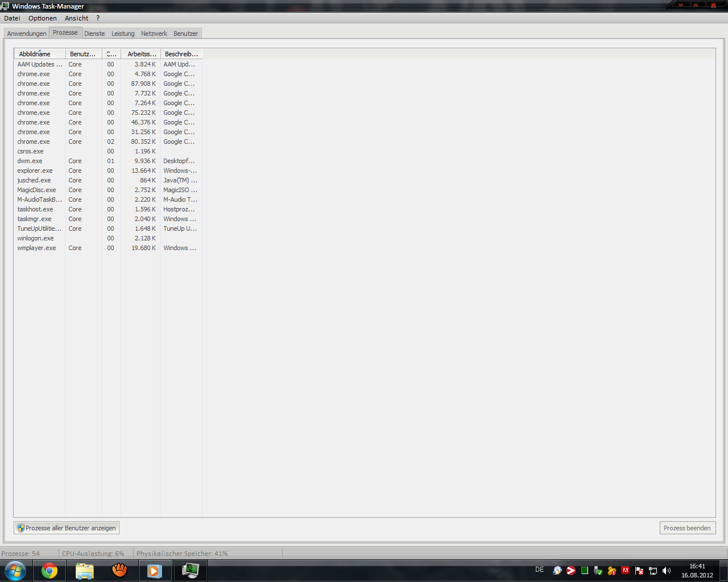Select the dwm.exe process

[108, 161]
